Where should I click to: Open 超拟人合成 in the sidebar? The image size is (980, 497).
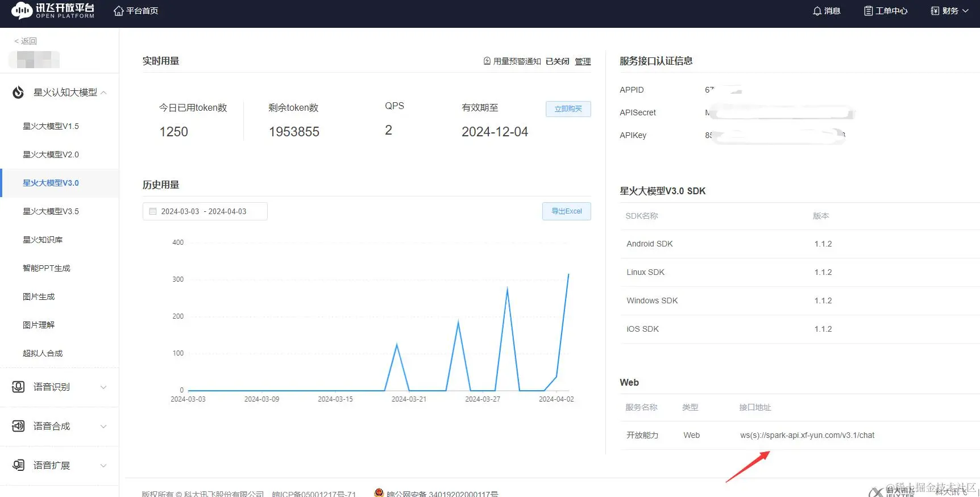[43, 353]
